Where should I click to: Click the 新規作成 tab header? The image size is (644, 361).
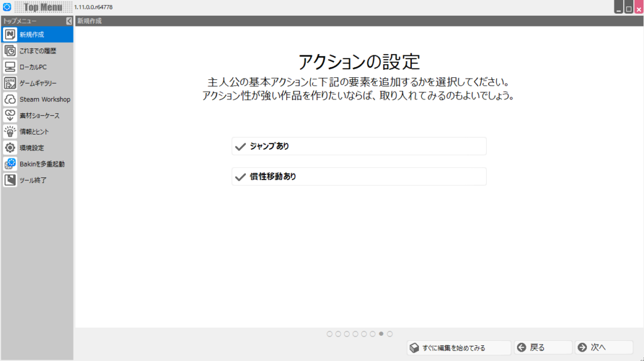pyautogui.click(x=89, y=21)
